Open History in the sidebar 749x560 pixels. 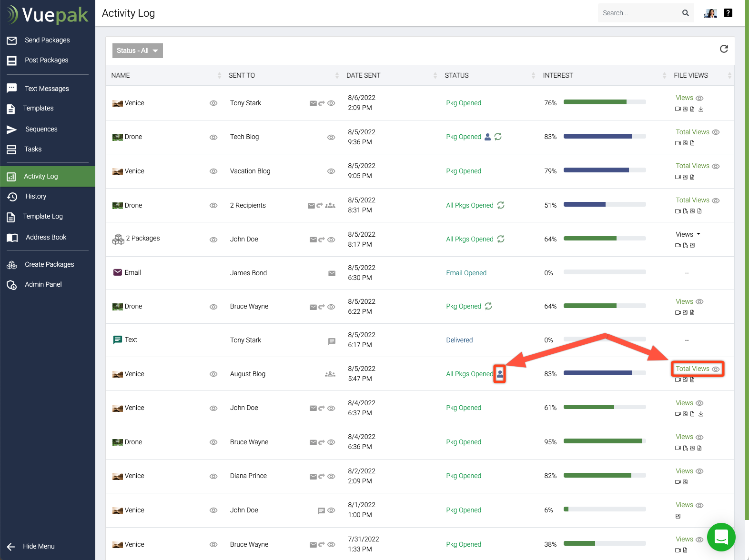(36, 196)
